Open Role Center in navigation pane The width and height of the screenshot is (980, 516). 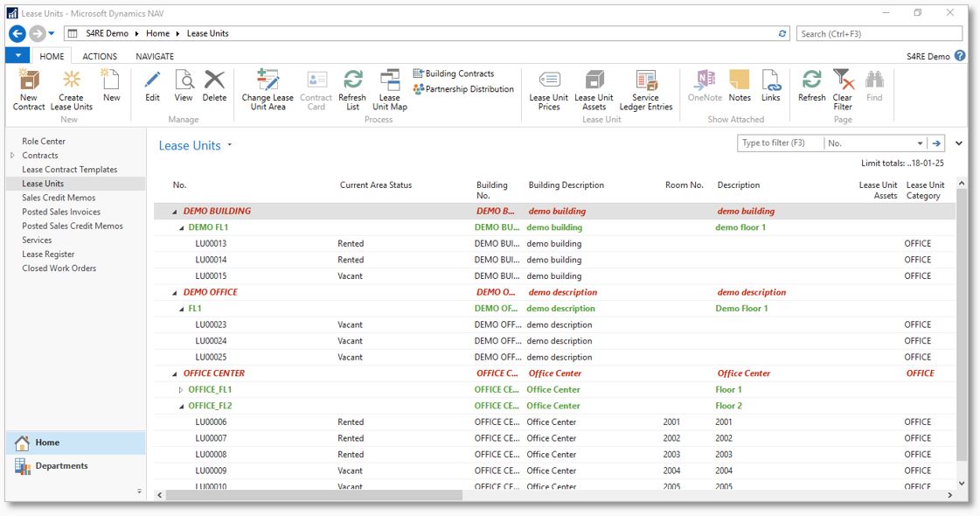pyautogui.click(x=44, y=142)
